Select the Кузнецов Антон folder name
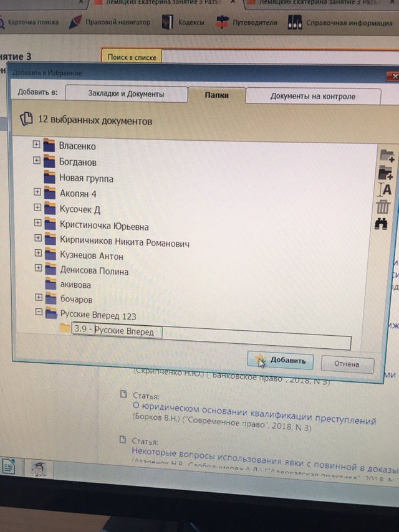Image resolution: width=399 pixels, height=532 pixels. (x=92, y=256)
